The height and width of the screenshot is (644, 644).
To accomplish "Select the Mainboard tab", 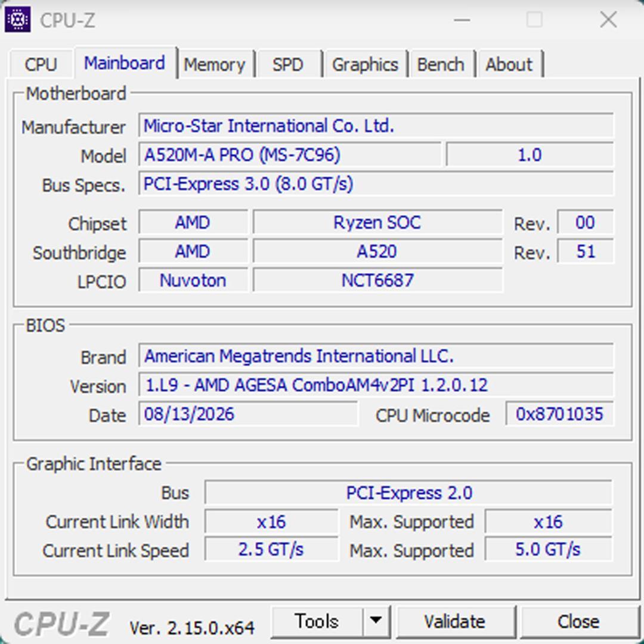I will tap(125, 63).
